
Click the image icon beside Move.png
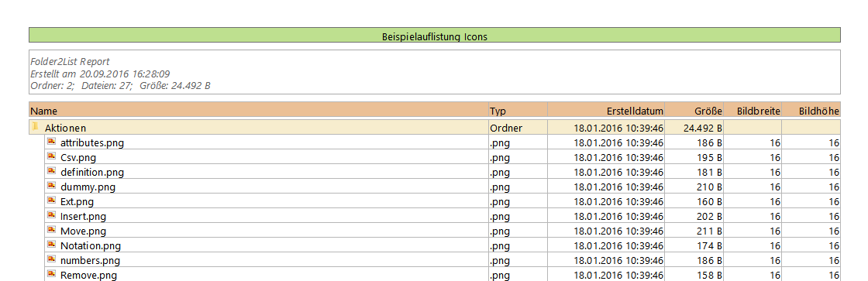(51, 230)
